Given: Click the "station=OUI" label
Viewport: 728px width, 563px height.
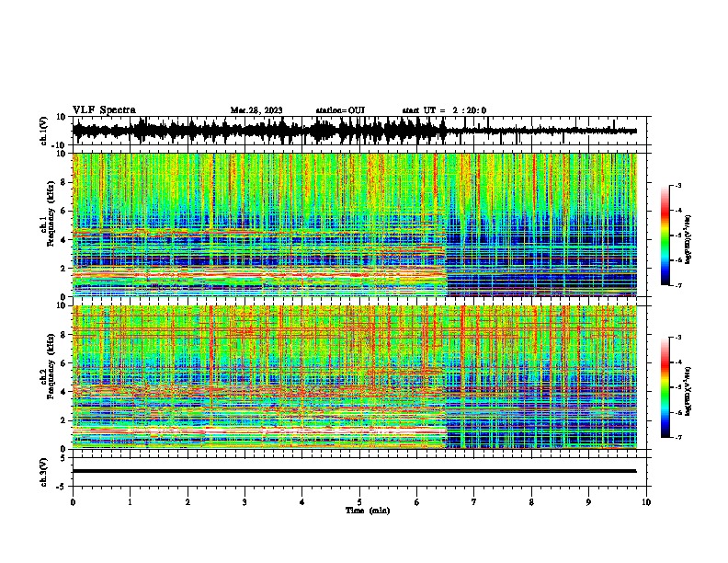Looking at the screenshot, I should tap(340, 110).
